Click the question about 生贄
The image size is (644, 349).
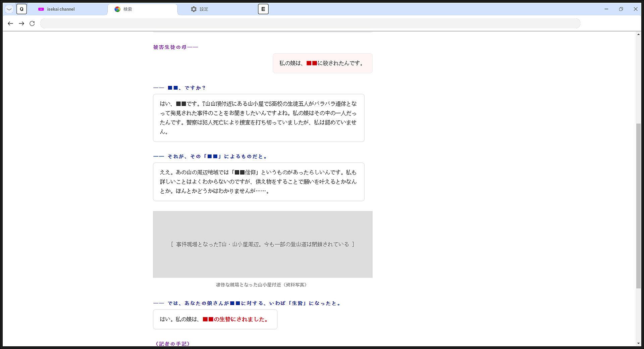247,303
